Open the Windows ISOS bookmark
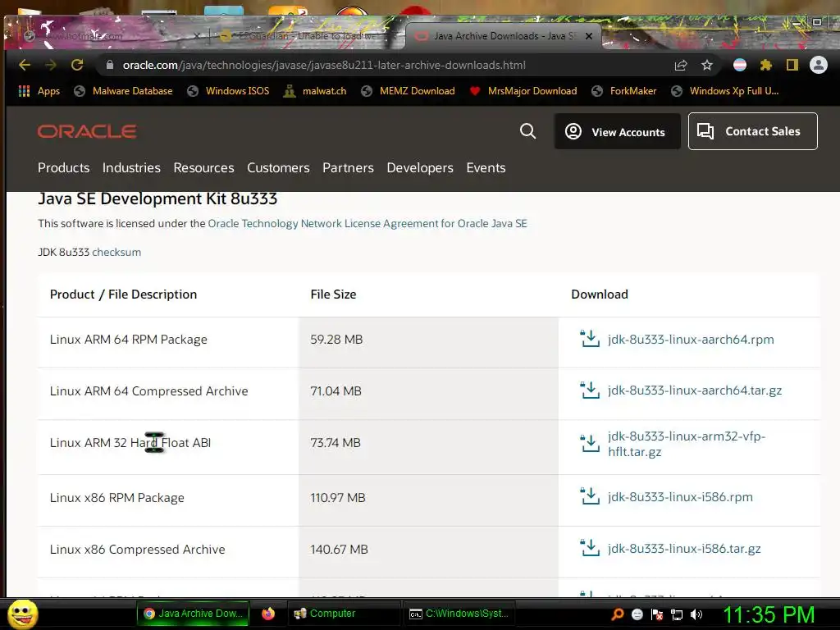This screenshot has width=840, height=630. tap(229, 91)
